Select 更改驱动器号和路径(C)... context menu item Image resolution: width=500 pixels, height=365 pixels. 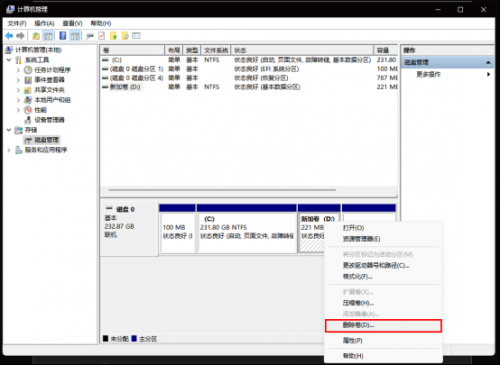pos(383,266)
